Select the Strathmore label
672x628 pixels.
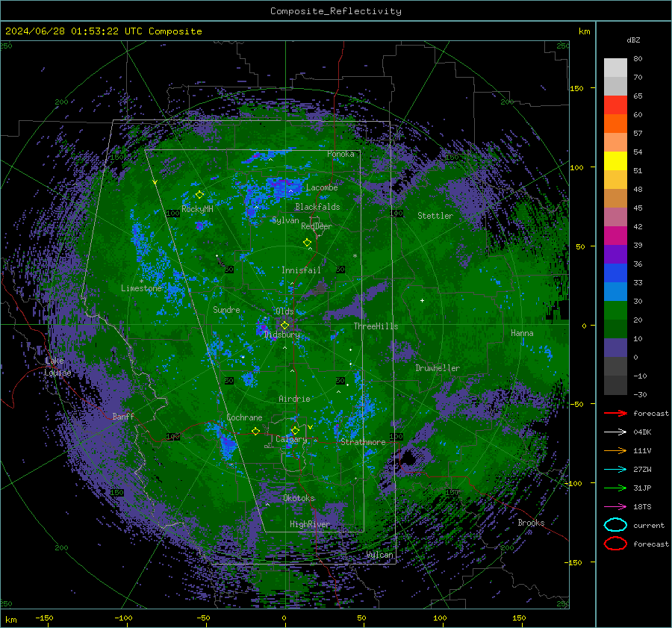coord(363,442)
